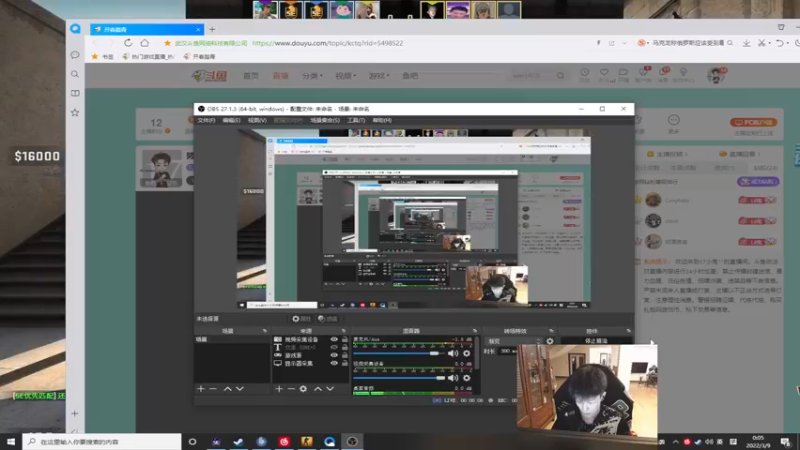Pop out the Controls dock panel
Viewport: 800px width, 450px height.
click(628, 331)
